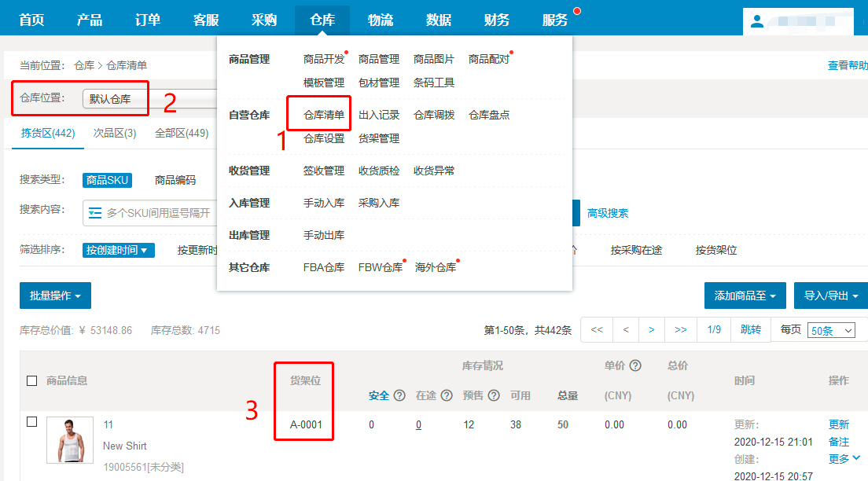868x481 pixels.
Task: Select 商品SKU search type
Action: coord(107,180)
